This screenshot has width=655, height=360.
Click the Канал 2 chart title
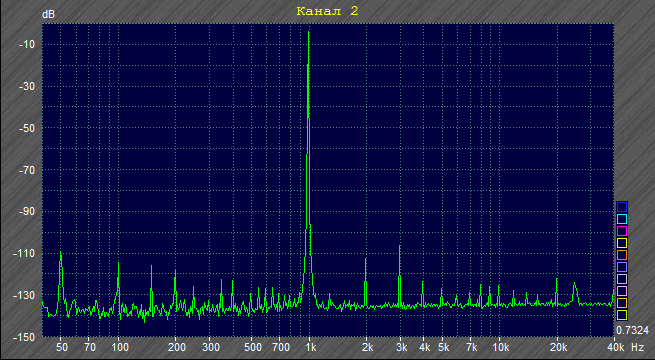pos(328,11)
